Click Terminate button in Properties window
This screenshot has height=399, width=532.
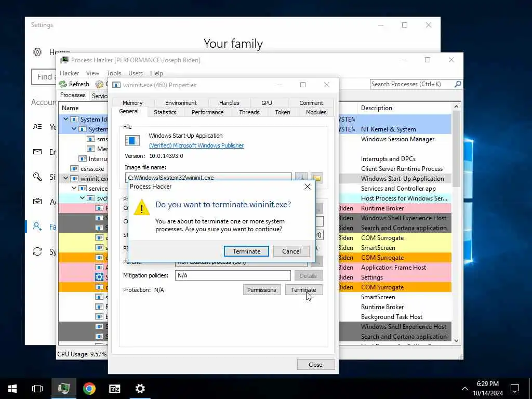coord(303,290)
